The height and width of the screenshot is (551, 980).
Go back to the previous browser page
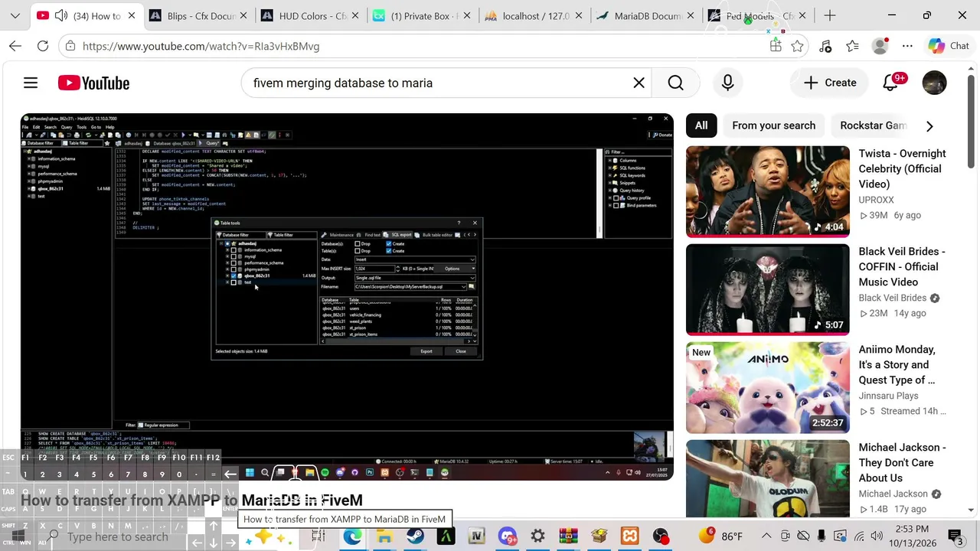point(15,46)
